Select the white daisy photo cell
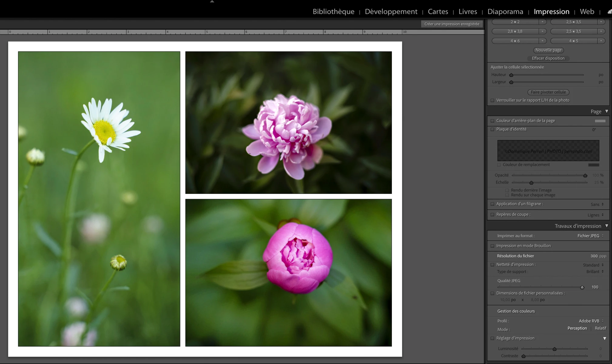 coord(99,199)
